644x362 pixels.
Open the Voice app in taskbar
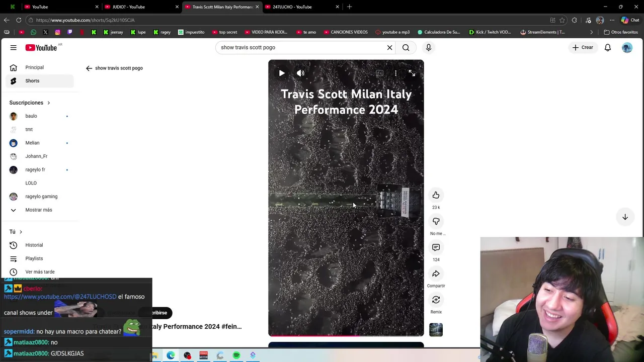pos(203,355)
